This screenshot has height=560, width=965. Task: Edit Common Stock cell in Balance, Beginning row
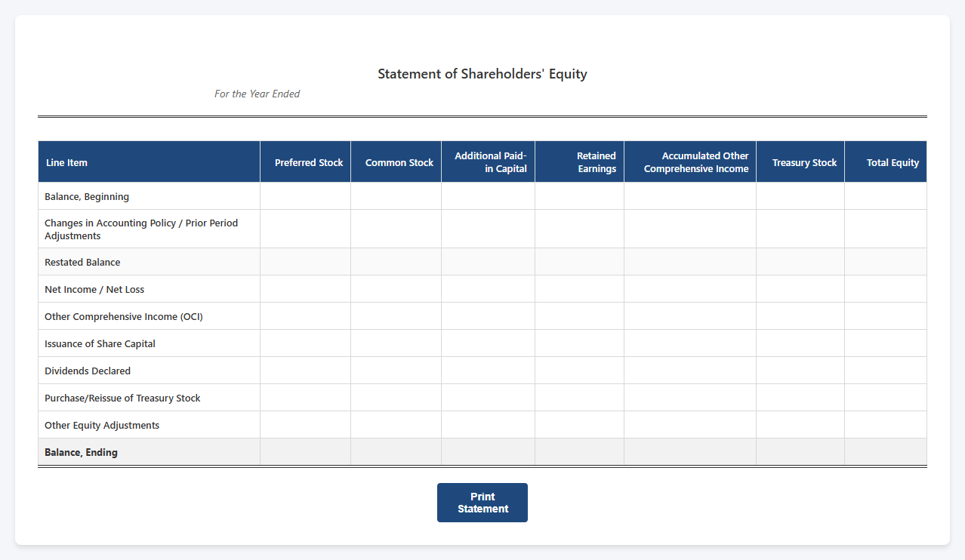[x=396, y=196]
